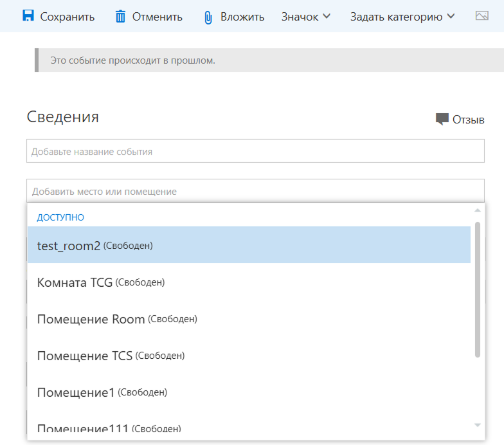Click the Вложить paperclip icon

tap(208, 17)
